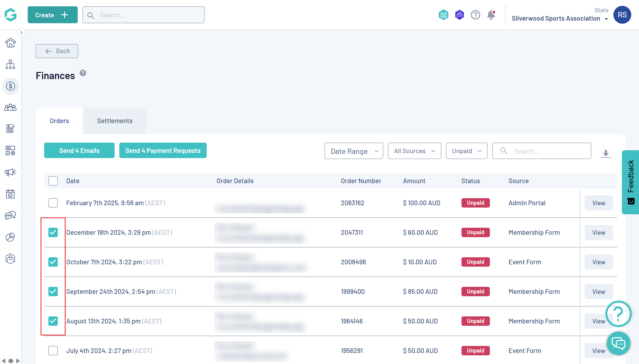This screenshot has height=364, width=639.
Task: Check the February 7th 2025 order checkbox
Action: tap(53, 203)
